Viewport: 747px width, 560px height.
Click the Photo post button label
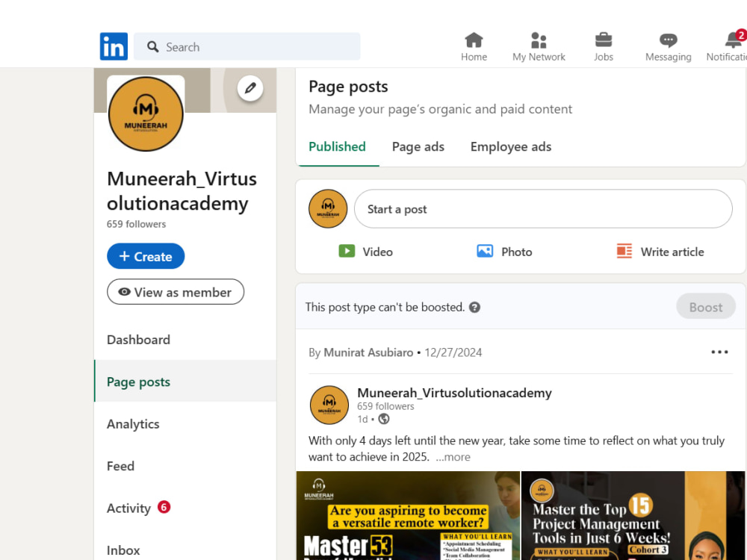(516, 252)
